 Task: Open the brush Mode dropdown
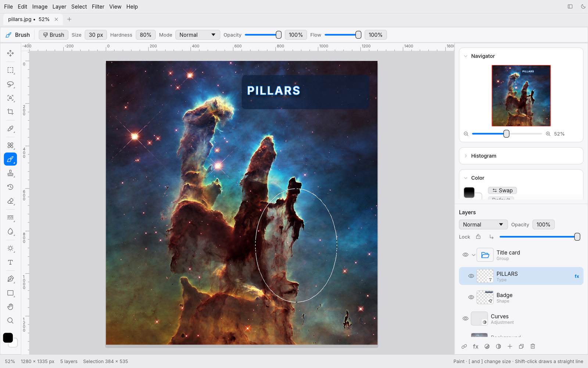[198, 35]
